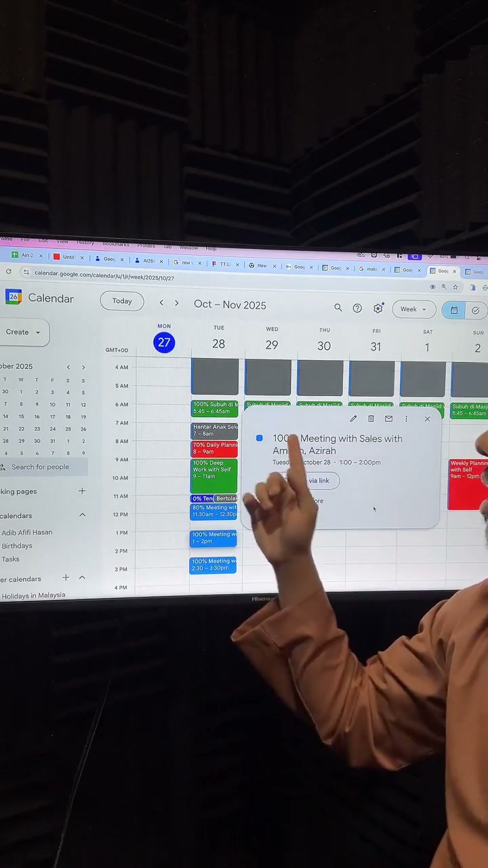Screen dimensions: 488x868
Task: Edit event with pencil icon in popup
Action: tap(353, 418)
